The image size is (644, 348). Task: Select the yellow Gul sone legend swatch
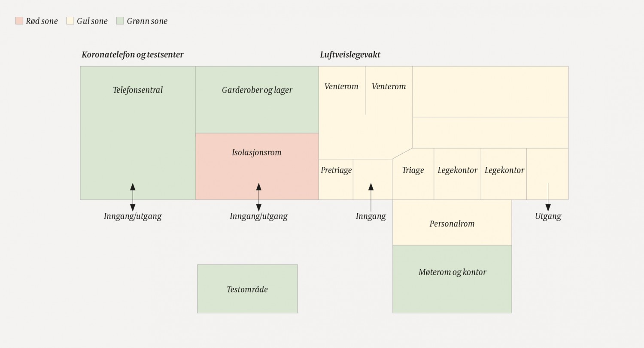click(70, 21)
